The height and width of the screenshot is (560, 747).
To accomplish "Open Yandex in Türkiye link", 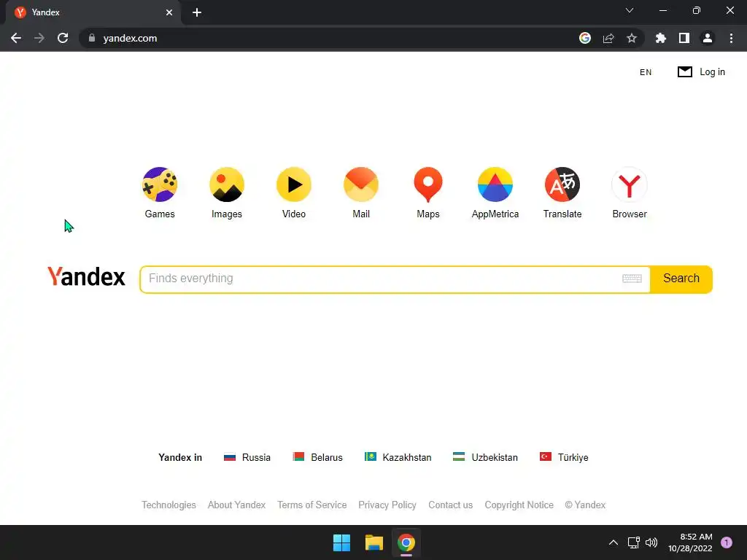I will 564,457.
